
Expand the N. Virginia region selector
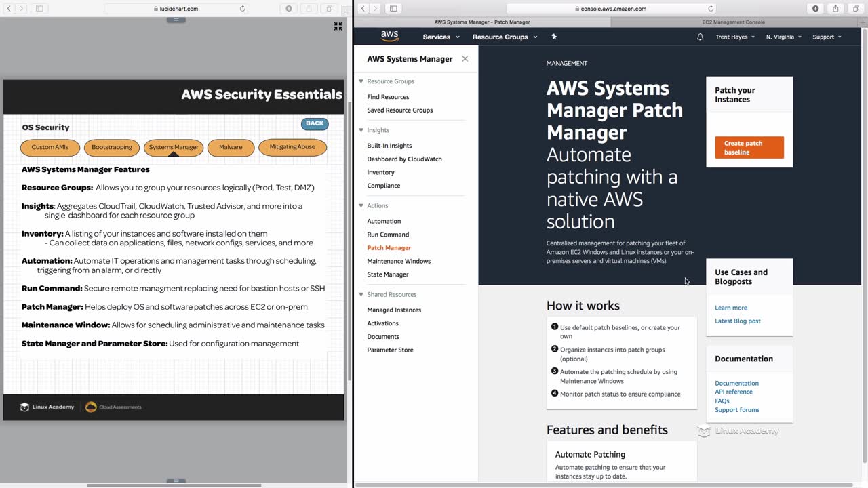tap(783, 37)
